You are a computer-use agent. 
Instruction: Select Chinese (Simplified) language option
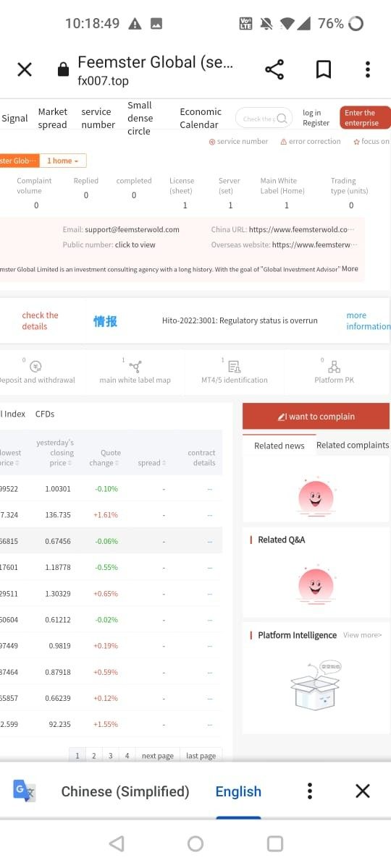tap(125, 791)
